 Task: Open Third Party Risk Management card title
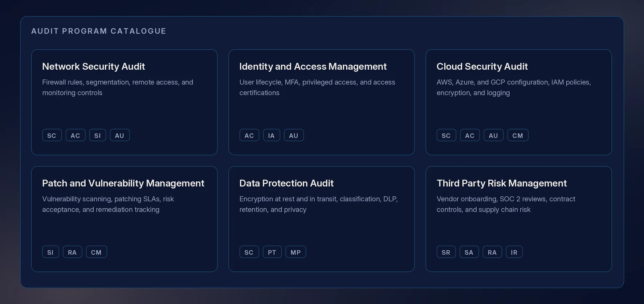[x=502, y=183]
